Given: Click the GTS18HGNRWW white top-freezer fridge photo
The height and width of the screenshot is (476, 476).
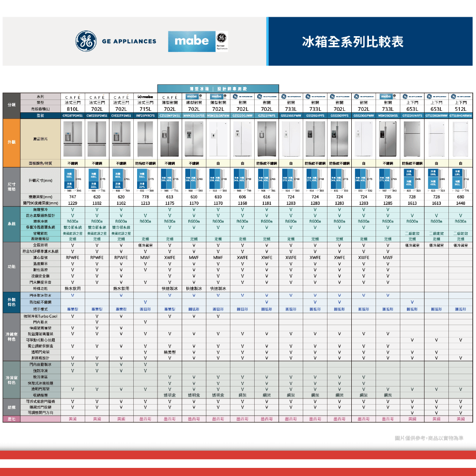Looking at the screenshot, I should tap(460, 138).
